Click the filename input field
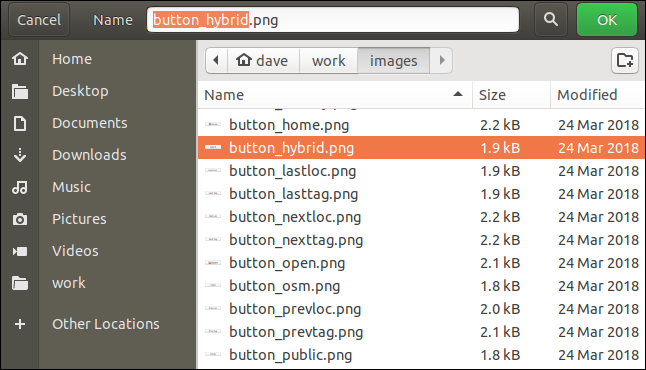646x370 pixels. tap(333, 19)
